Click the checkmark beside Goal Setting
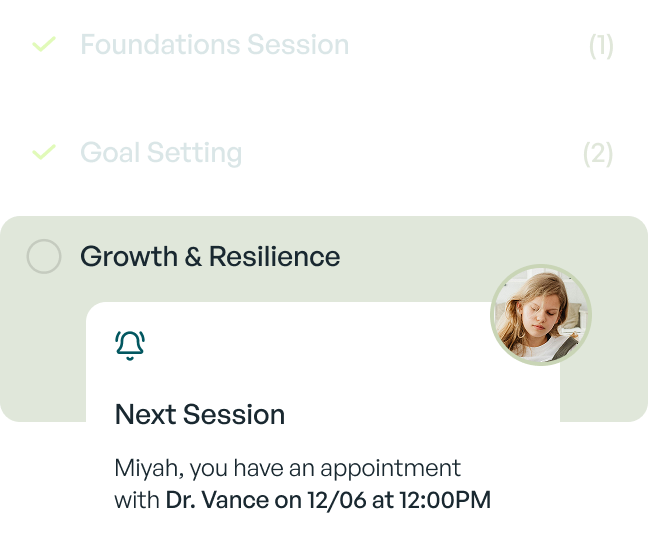 [44, 152]
